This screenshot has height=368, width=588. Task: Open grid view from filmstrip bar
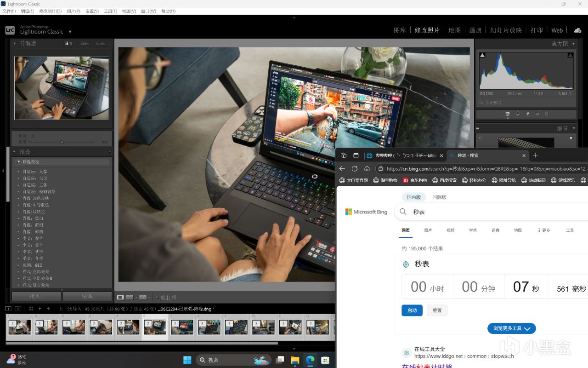(x=31, y=309)
